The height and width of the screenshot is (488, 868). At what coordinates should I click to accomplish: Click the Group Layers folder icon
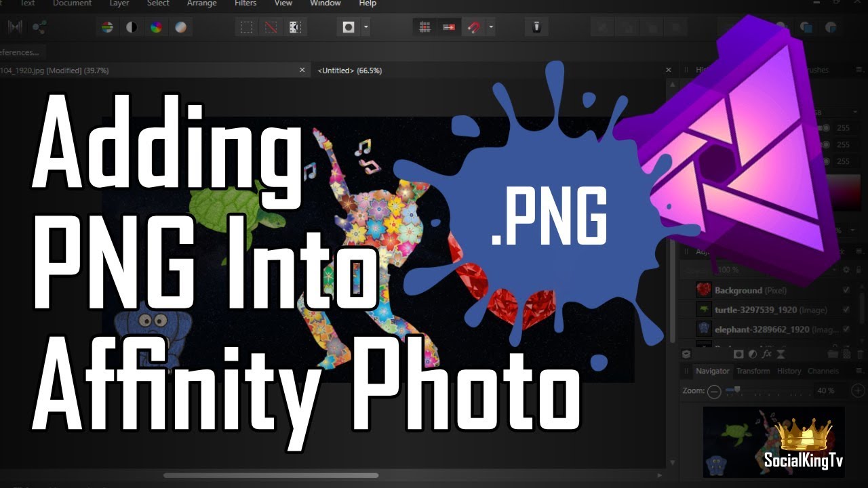pyautogui.click(x=832, y=354)
